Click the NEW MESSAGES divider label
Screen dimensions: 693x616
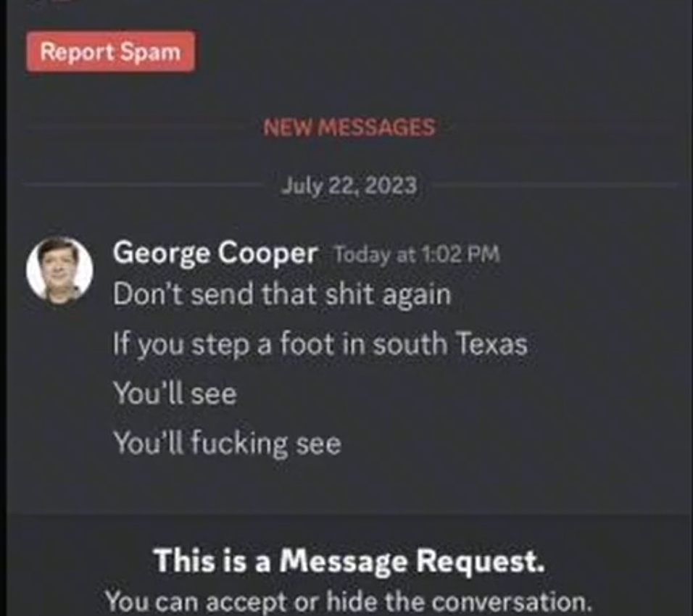pyautogui.click(x=349, y=128)
